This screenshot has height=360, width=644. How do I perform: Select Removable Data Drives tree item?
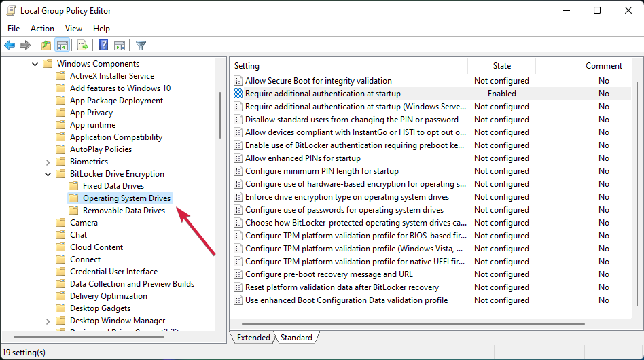pos(124,211)
